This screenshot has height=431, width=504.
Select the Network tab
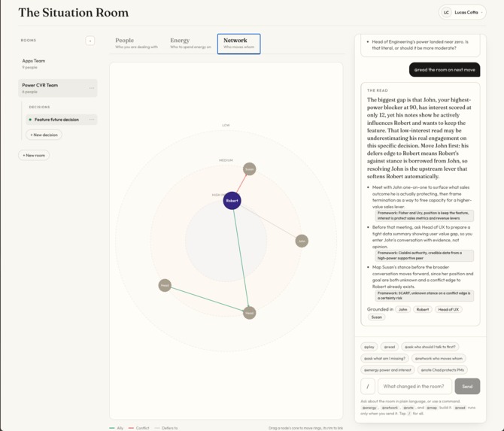(238, 44)
